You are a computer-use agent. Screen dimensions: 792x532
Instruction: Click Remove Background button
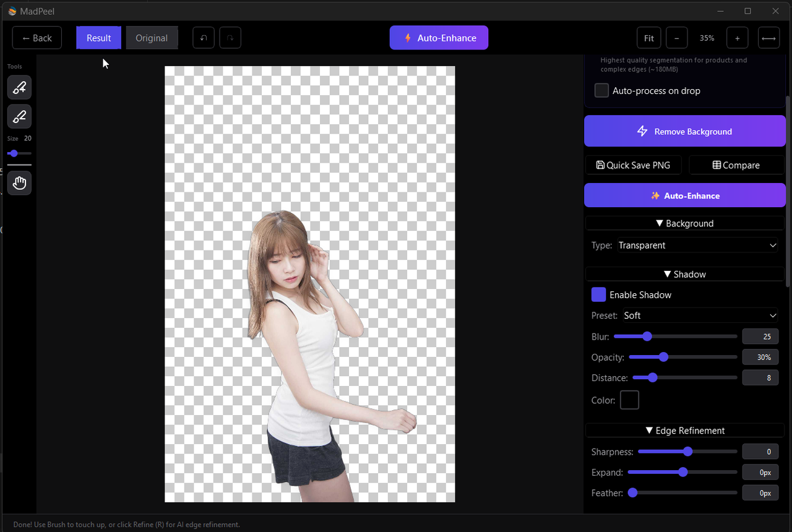click(x=685, y=131)
